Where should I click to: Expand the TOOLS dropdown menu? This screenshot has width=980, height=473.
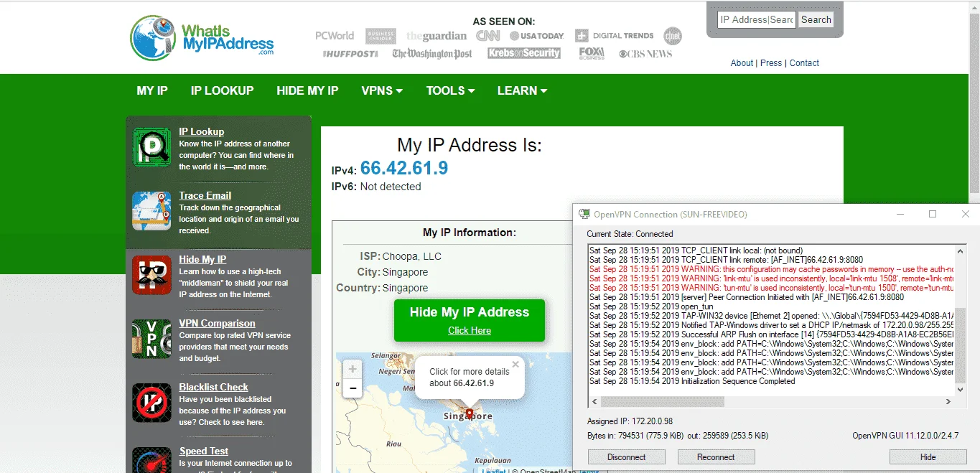[450, 90]
